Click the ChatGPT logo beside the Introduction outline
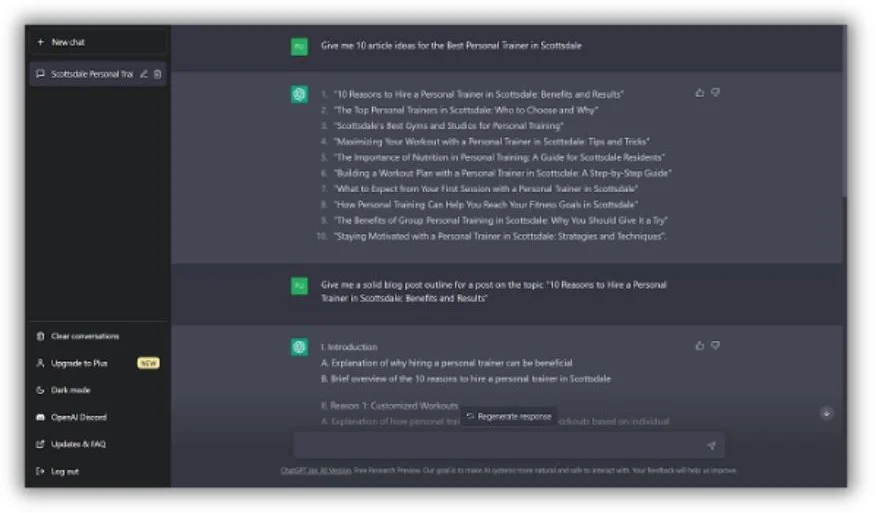882x513 pixels. (299, 347)
